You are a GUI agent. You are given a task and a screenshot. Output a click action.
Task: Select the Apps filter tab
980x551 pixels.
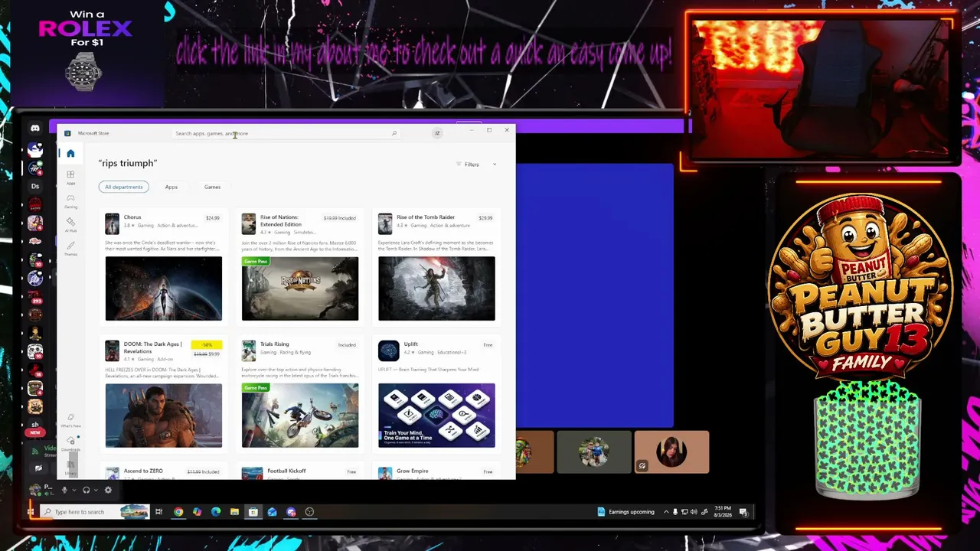(x=171, y=187)
